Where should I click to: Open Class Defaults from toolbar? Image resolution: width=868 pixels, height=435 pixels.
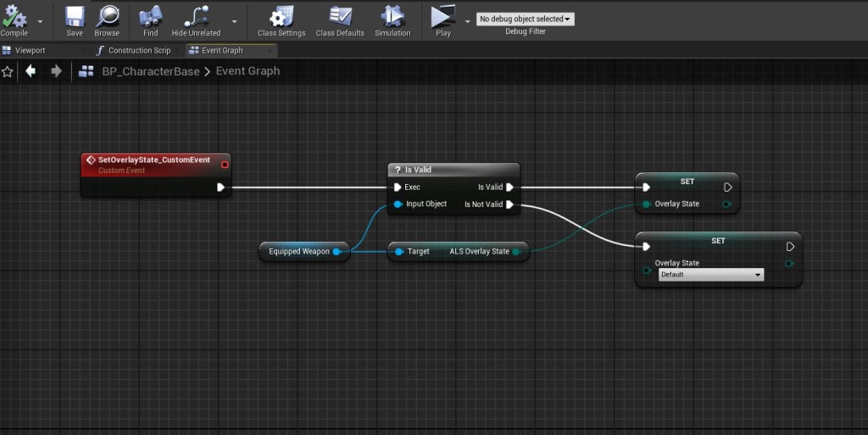click(340, 16)
